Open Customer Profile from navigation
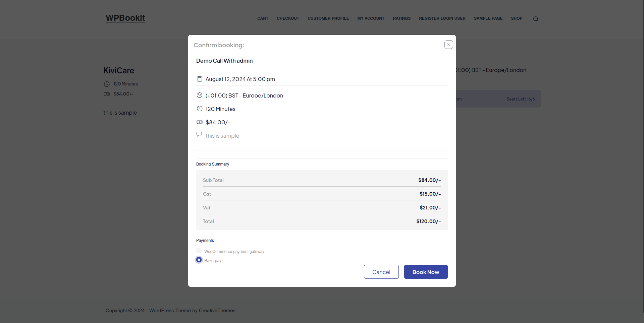Screen dimensions: 644x323 (x=328, y=18)
